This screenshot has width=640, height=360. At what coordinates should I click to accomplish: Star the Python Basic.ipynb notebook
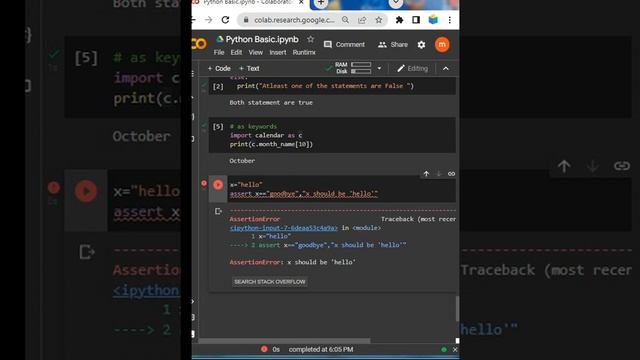(x=311, y=39)
